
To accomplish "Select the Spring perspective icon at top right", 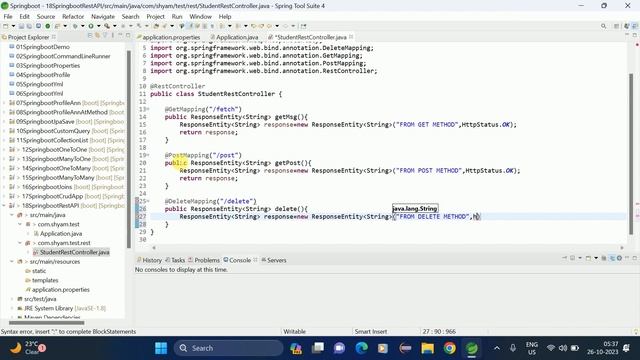I will [635, 26].
